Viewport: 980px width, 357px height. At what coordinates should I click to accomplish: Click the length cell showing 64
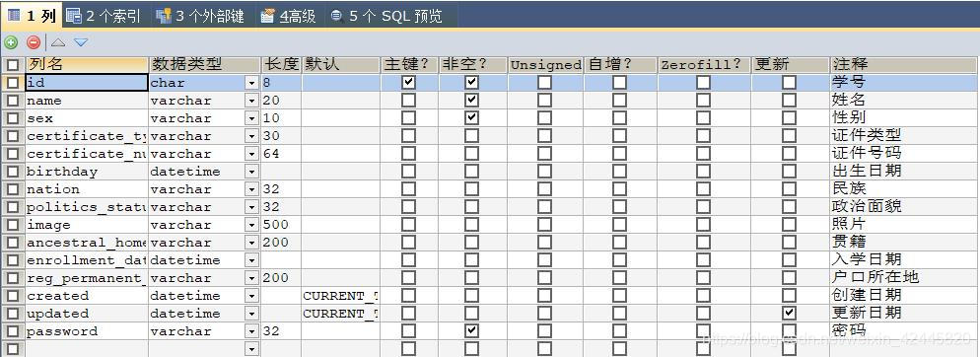[x=281, y=154]
